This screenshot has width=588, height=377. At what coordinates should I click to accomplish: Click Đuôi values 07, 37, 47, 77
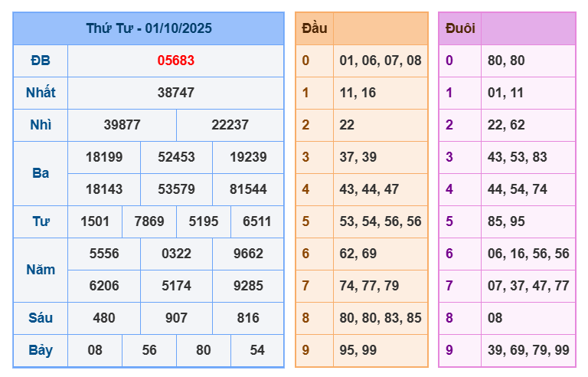[528, 286]
